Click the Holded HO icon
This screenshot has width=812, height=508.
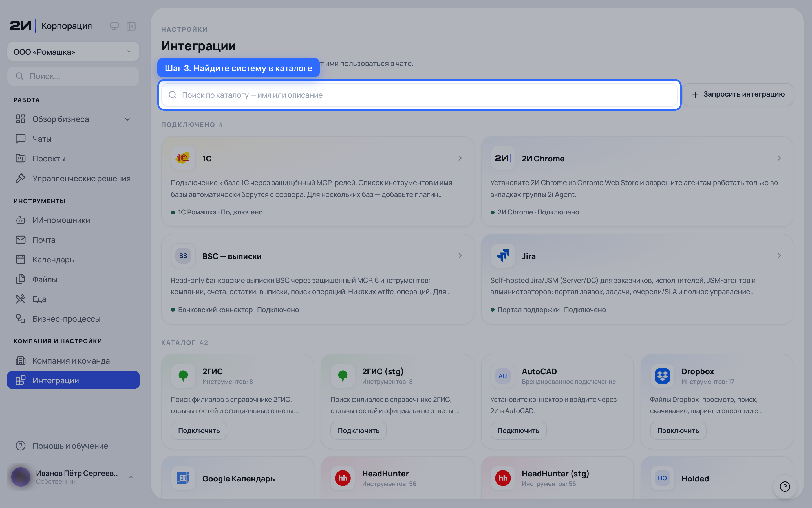tap(662, 478)
